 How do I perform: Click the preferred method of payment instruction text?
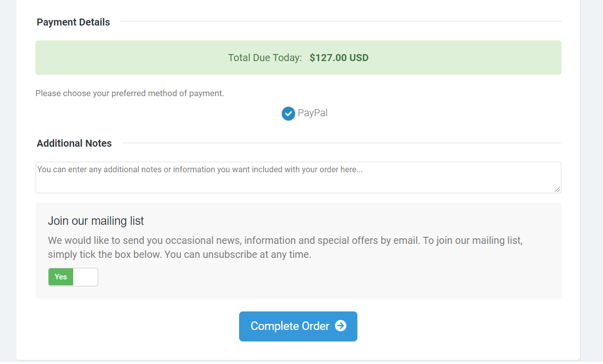(130, 94)
